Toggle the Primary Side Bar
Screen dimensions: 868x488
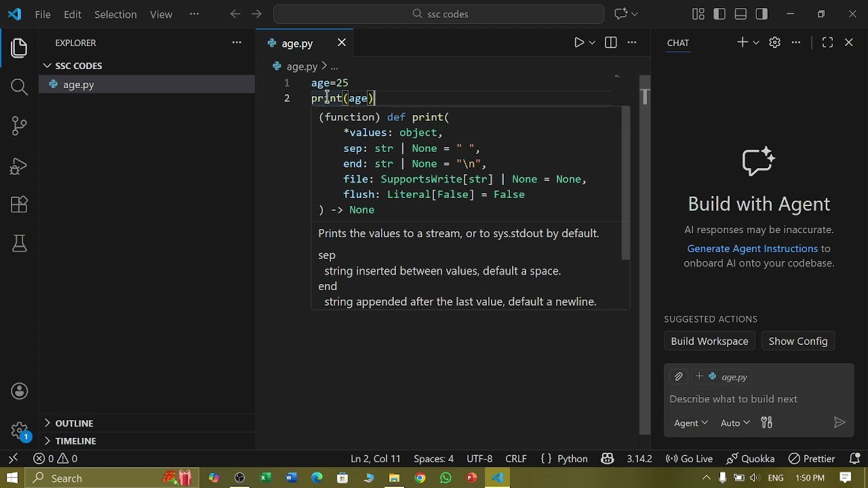coord(719,14)
